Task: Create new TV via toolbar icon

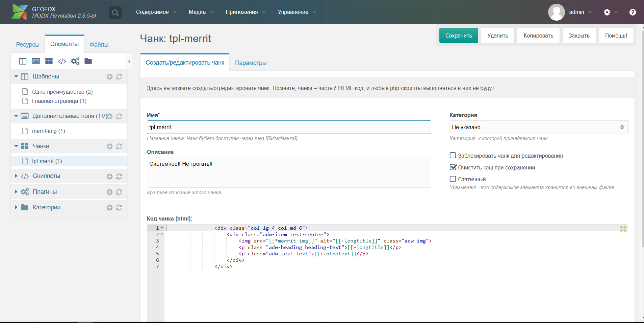Action: tap(36, 61)
